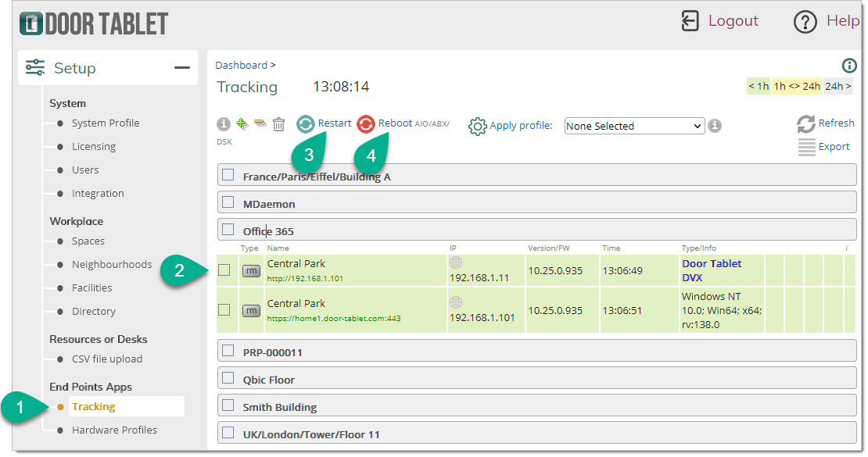Open the Apply profile dropdown
868x457 pixels.
pos(634,126)
